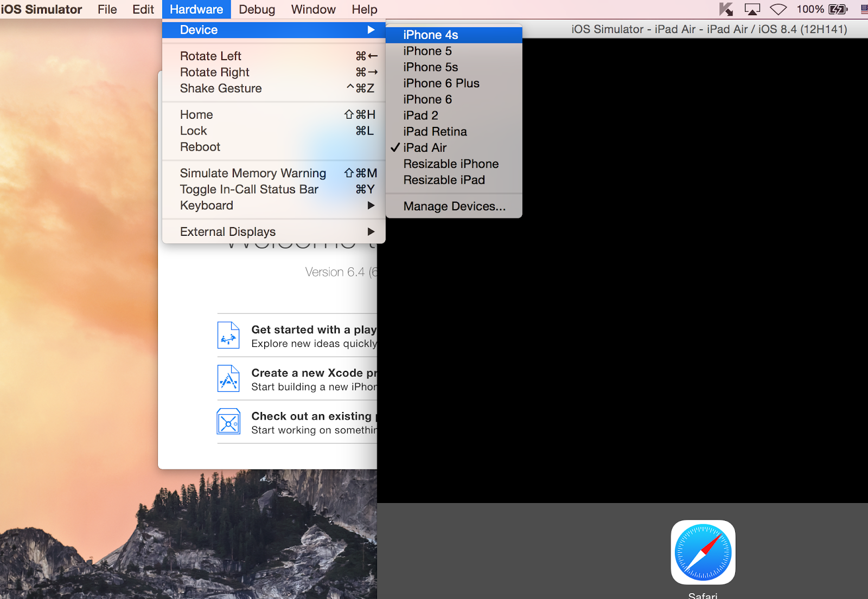Open Manage Devices...
Screen dimensions: 868x599
click(454, 206)
